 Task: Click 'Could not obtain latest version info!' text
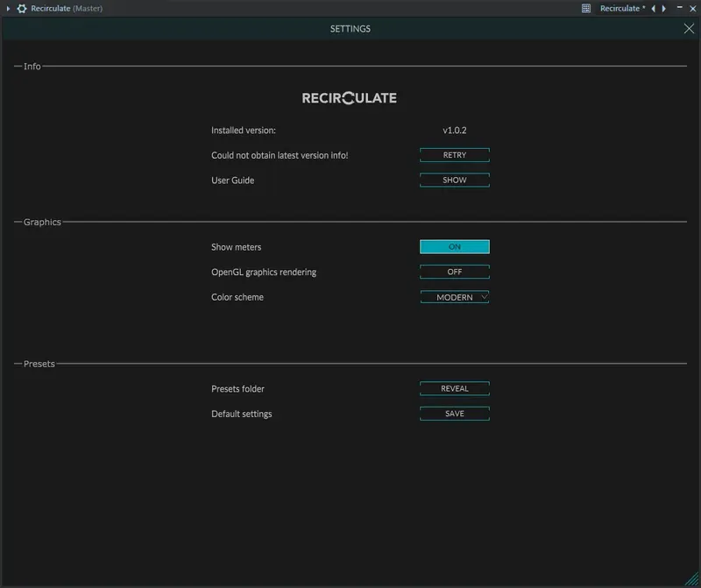point(280,155)
